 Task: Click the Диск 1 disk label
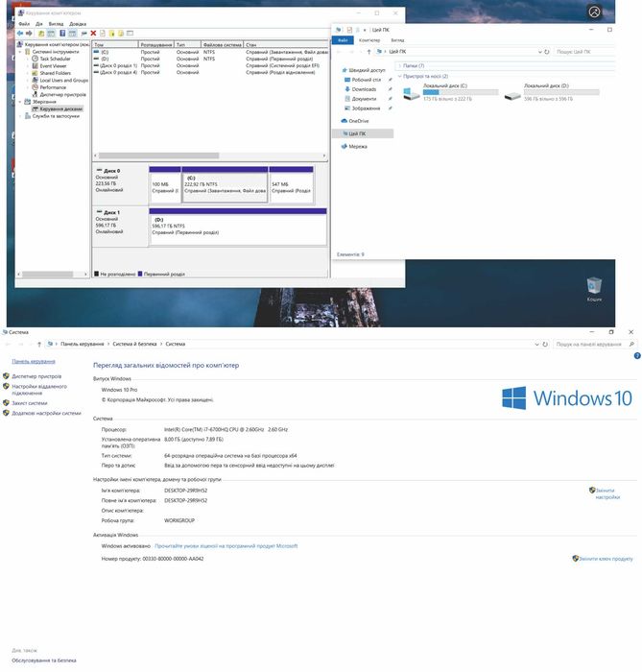111,212
